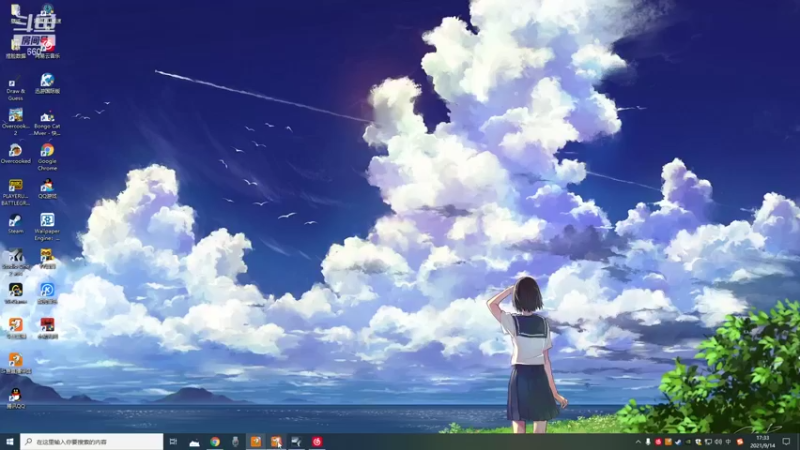
Task: Show hidden system tray icons
Action: tap(638, 442)
